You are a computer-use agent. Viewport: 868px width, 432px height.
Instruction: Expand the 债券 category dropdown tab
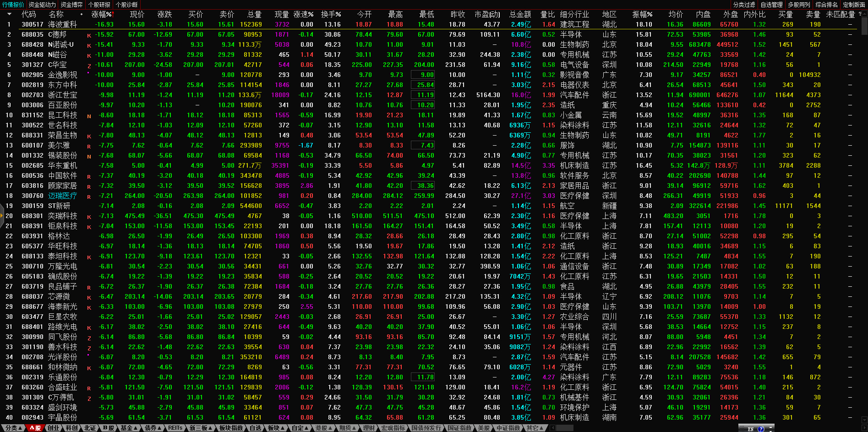[x=153, y=428]
